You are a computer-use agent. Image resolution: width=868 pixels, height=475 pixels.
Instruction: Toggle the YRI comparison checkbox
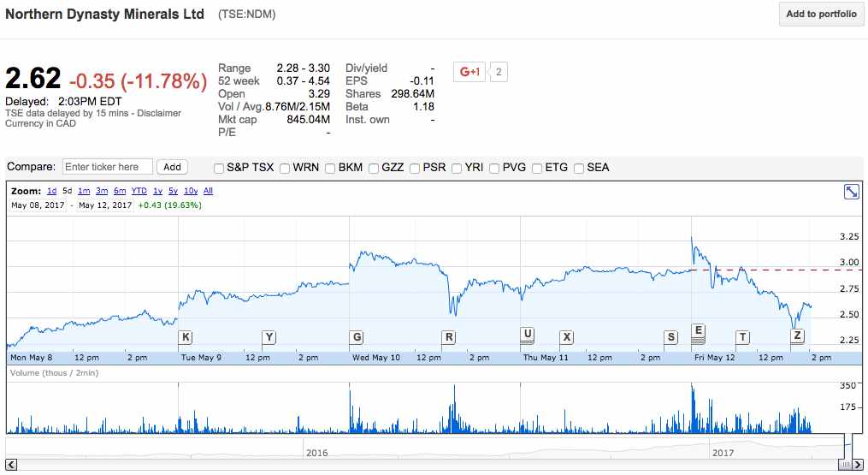tap(458, 168)
